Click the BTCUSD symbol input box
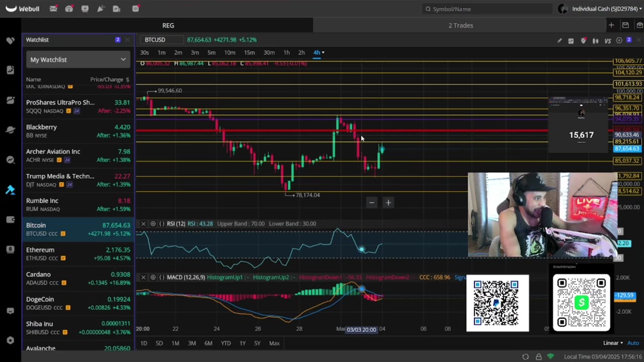This screenshot has width=644, height=362. pyautogui.click(x=163, y=40)
